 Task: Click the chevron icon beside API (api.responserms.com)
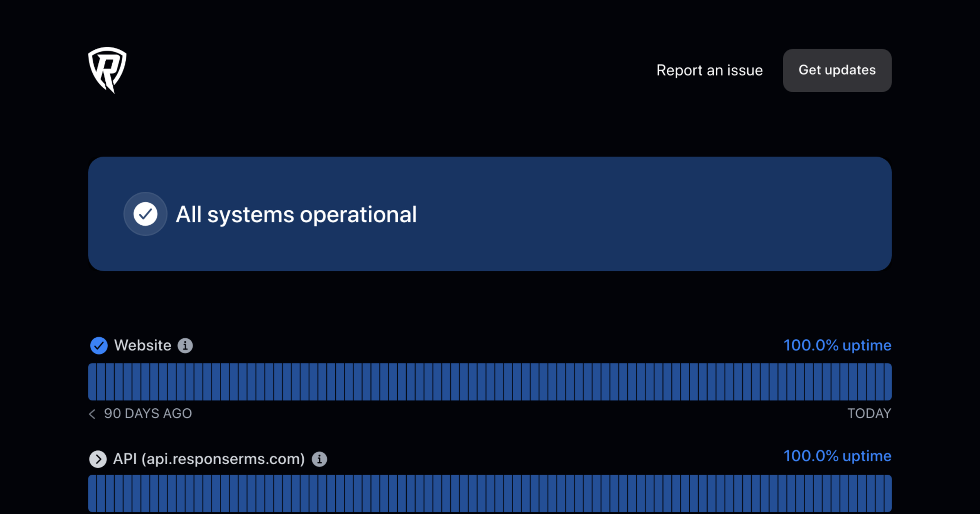(98, 459)
